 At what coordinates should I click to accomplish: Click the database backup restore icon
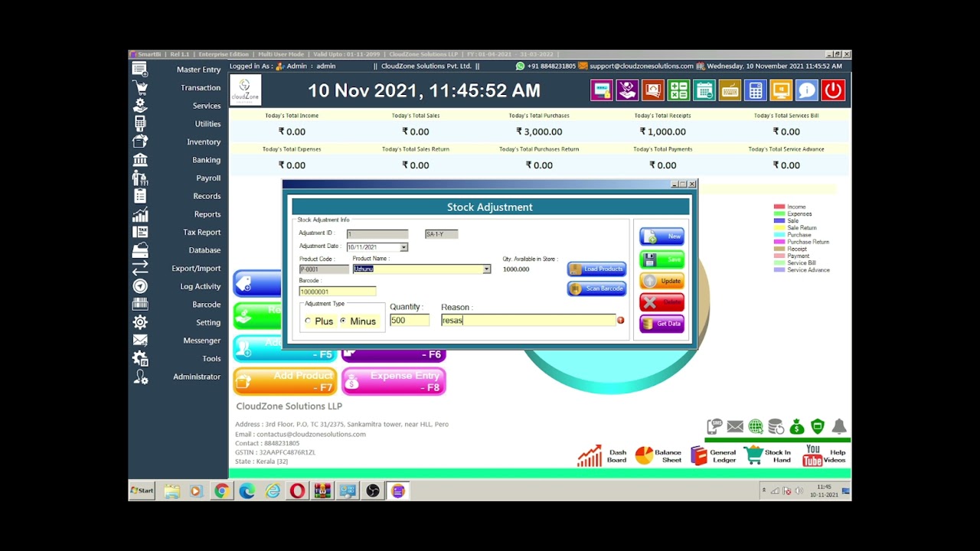(776, 426)
